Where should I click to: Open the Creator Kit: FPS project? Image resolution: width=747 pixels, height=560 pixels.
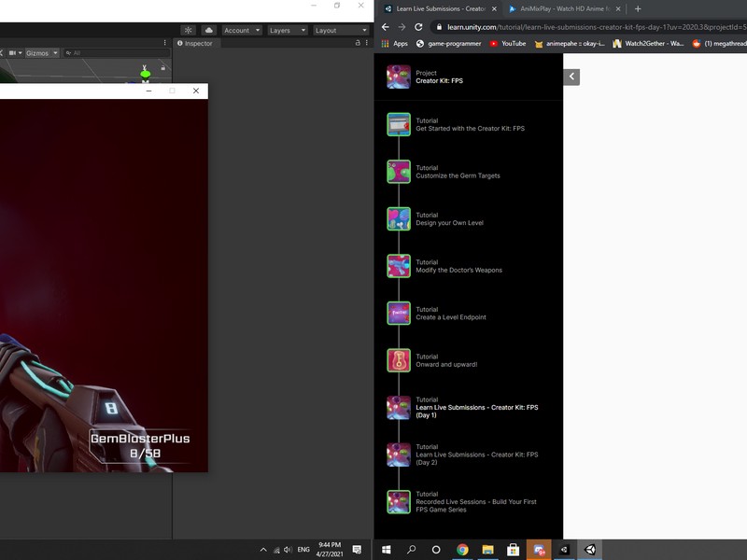coord(439,80)
